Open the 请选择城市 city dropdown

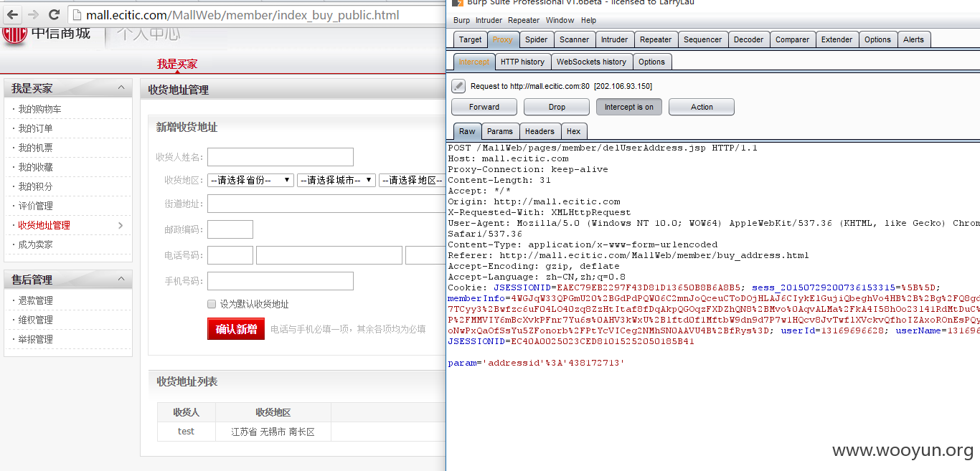(336, 180)
